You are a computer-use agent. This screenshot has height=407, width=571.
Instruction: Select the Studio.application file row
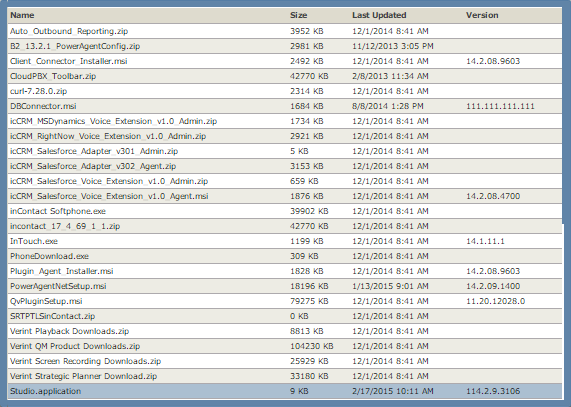click(x=284, y=391)
